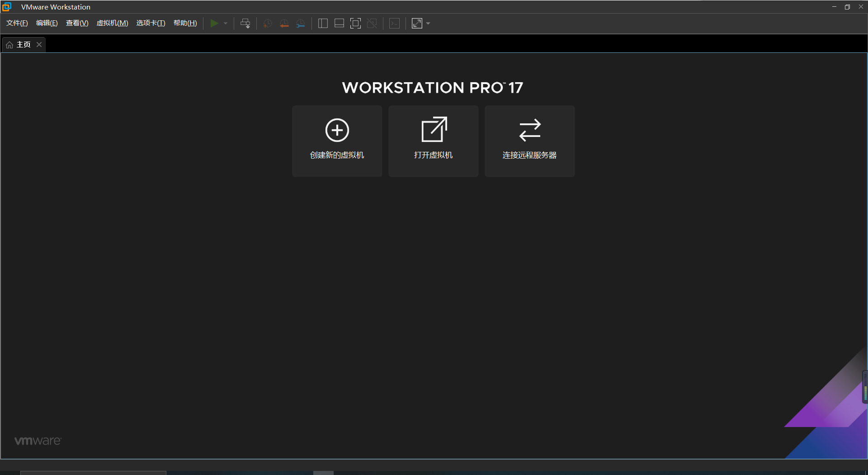This screenshot has height=475, width=868.
Task: Open the 文件(F) menu
Action: 16,23
